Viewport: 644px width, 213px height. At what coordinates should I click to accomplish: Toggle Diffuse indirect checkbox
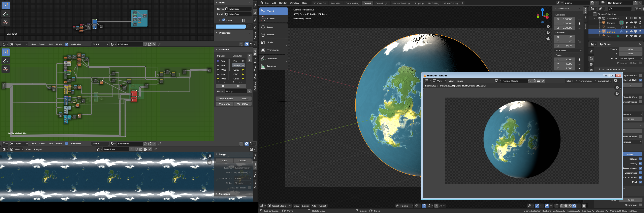point(640,159)
